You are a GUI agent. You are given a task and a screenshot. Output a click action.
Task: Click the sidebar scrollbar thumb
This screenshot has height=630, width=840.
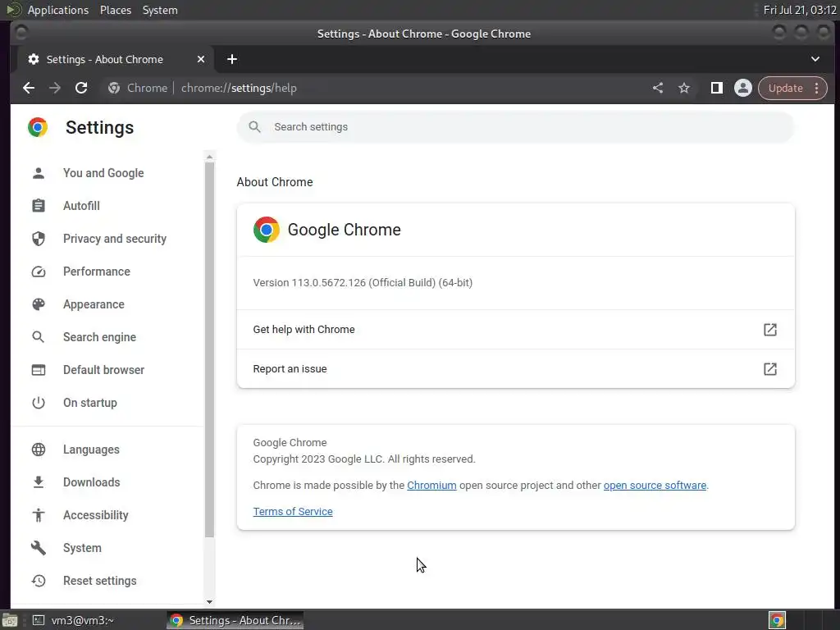coord(209,349)
